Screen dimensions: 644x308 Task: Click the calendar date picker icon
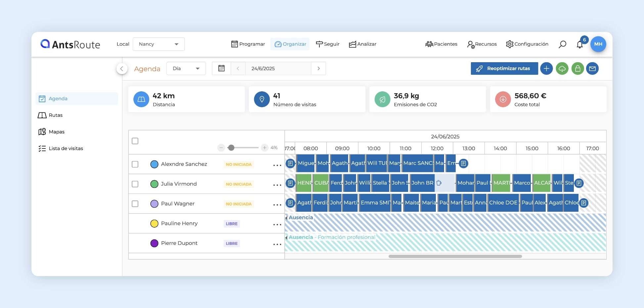pyautogui.click(x=221, y=68)
